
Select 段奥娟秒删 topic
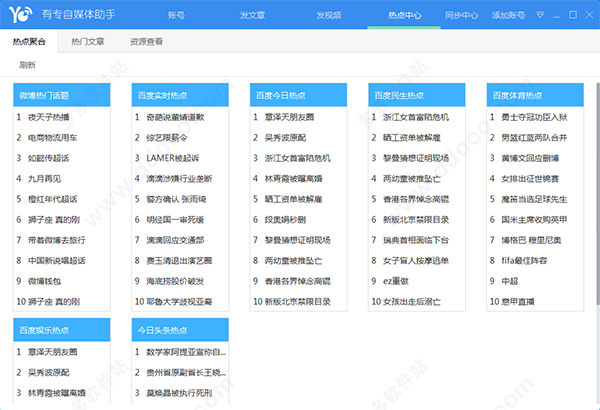[x=285, y=220]
